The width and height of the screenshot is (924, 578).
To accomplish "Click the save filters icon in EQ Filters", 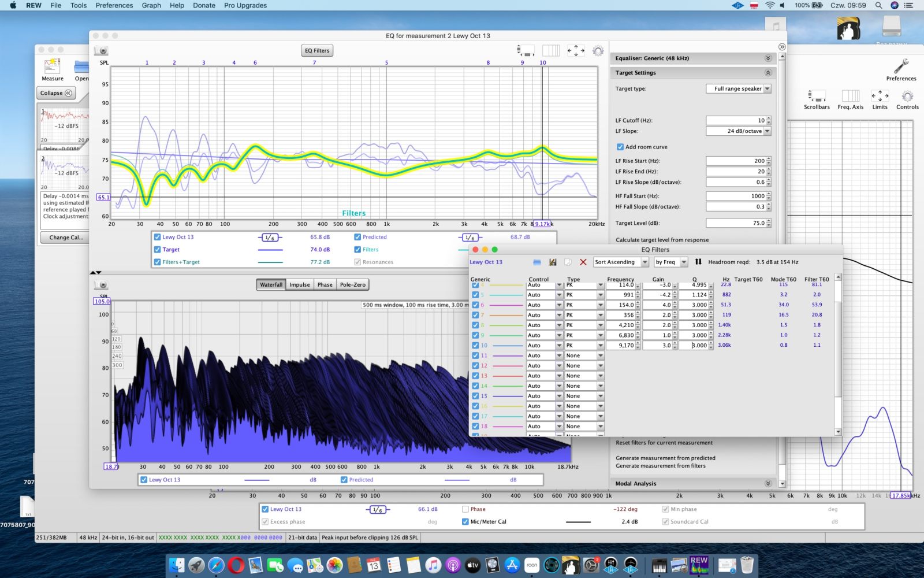I will click(x=553, y=262).
